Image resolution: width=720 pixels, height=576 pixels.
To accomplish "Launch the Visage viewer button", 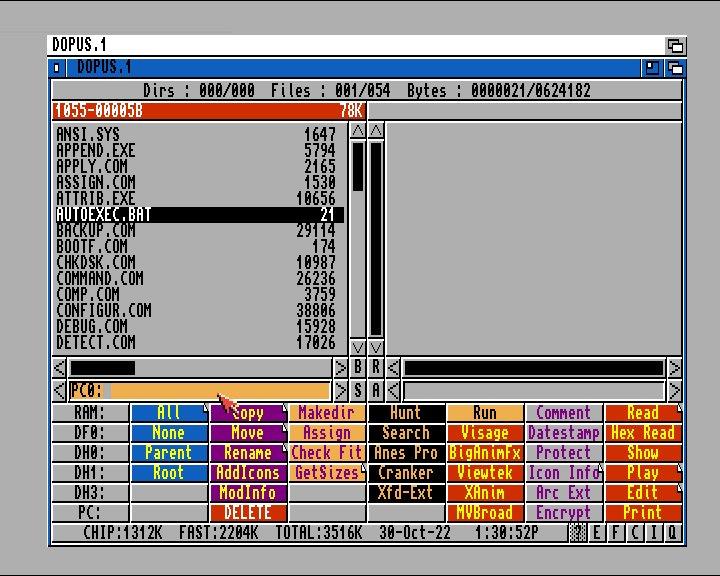I will pos(485,433).
